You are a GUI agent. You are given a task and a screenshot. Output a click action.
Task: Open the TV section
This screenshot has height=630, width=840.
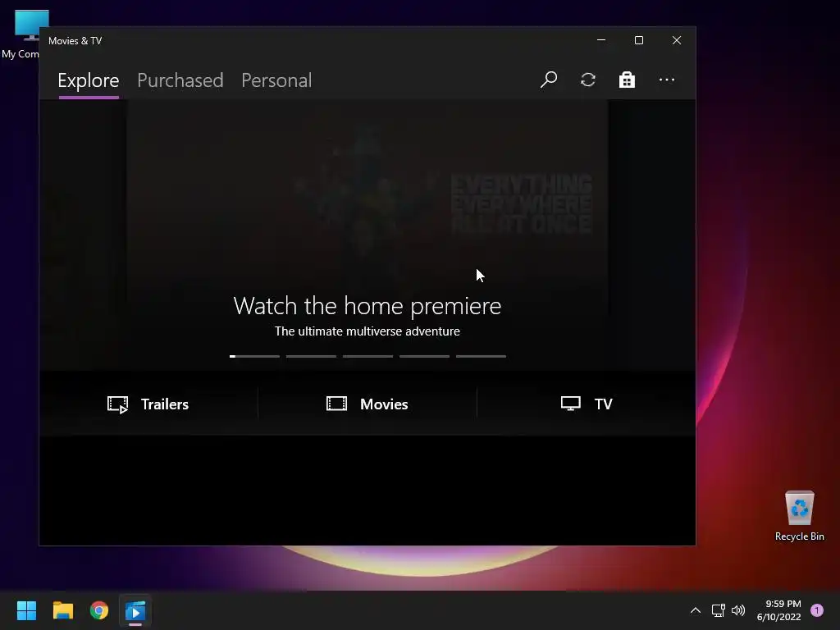(x=587, y=404)
